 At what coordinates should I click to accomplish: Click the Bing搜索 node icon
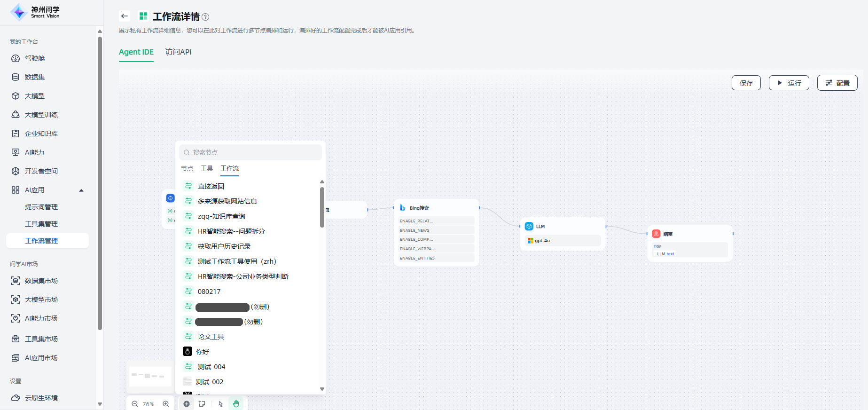point(403,208)
